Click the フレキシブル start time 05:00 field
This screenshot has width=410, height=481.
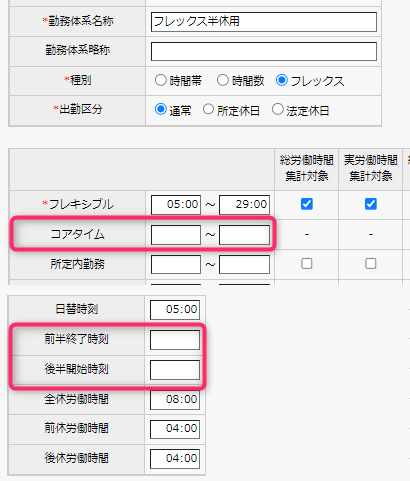[176, 205]
